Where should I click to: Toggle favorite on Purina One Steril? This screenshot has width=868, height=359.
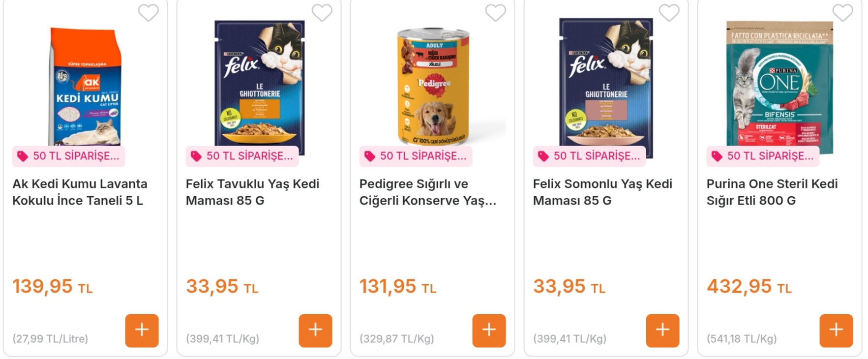[842, 13]
